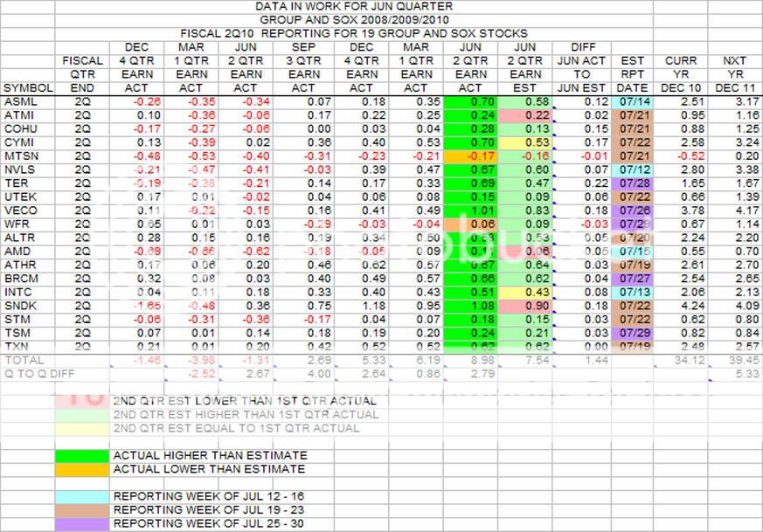Image resolution: width=763 pixels, height=532 pixels.
Task: Select the cyan Jul 12 - 16 legend swatch
Action: click(x=83, y=496)
